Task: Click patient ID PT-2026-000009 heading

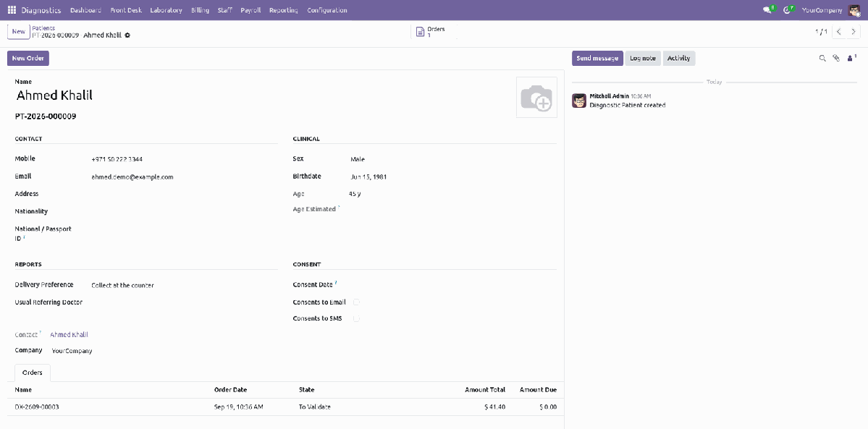Action: (x=46, y=116)
